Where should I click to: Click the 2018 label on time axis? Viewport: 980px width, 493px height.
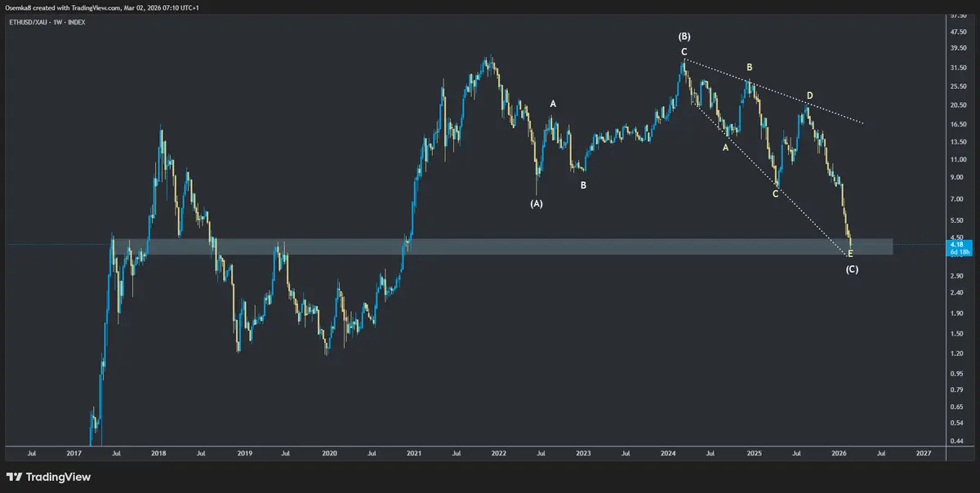(158, 452)
